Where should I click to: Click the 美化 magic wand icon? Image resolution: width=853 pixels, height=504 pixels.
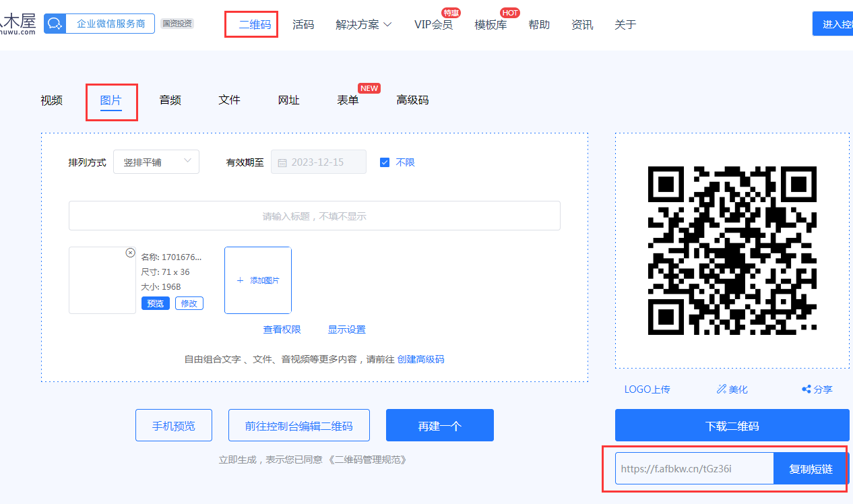[722, 389]
